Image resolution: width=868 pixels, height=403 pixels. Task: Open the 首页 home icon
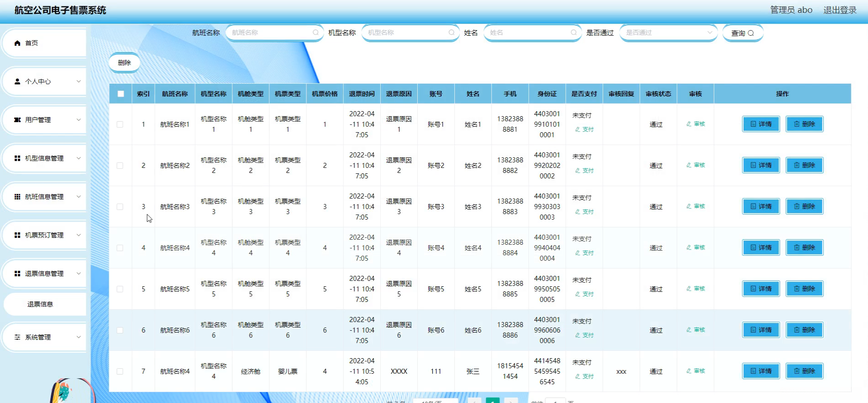tap(17, 43)
